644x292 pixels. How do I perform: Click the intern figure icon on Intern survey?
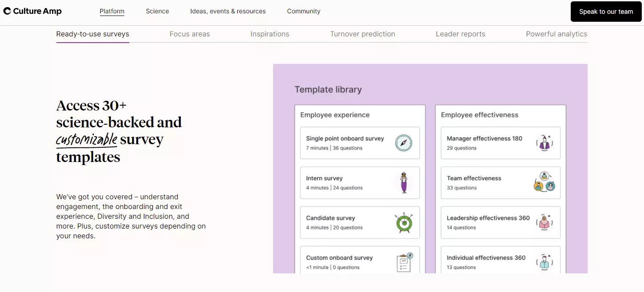click(x=404, y=182)
